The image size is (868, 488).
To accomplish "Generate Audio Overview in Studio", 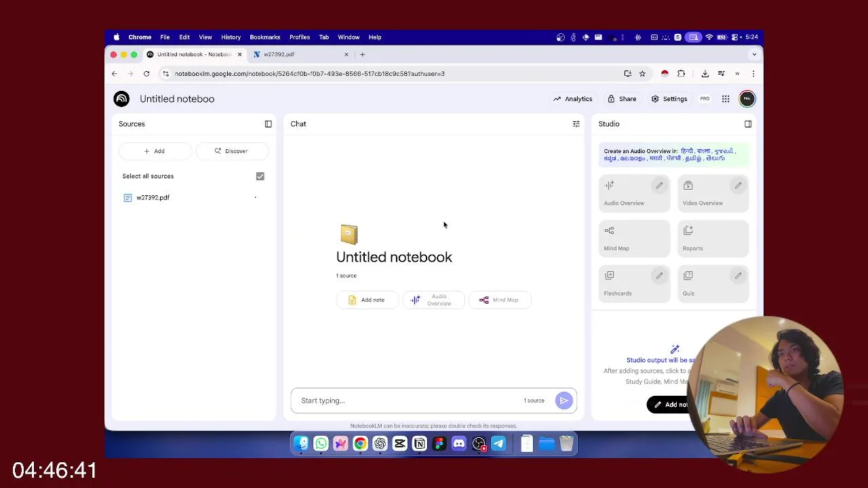I will coord(634,193).
